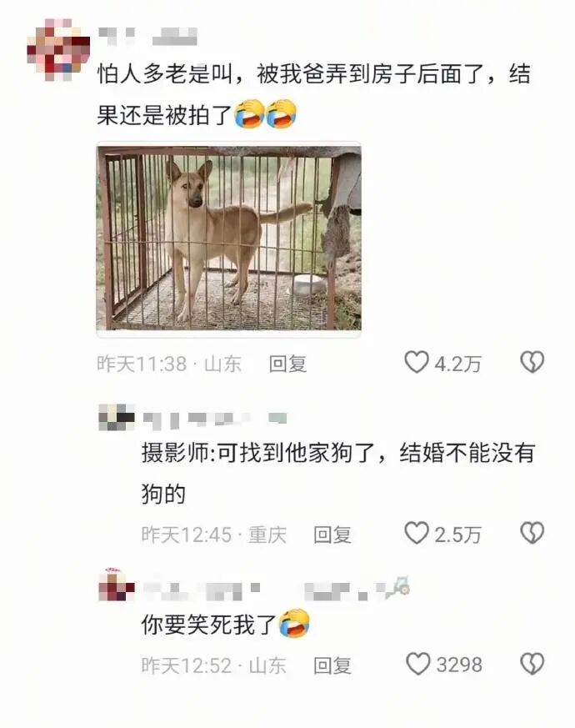This screenshot has height=728, width=575.
Task: Like the comment with 3298 likes
Action: tap(417, 665)
